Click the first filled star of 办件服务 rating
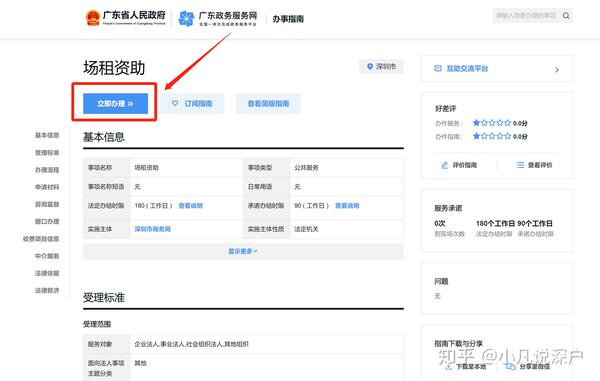The image size is (600, 381). coord(476,123)
